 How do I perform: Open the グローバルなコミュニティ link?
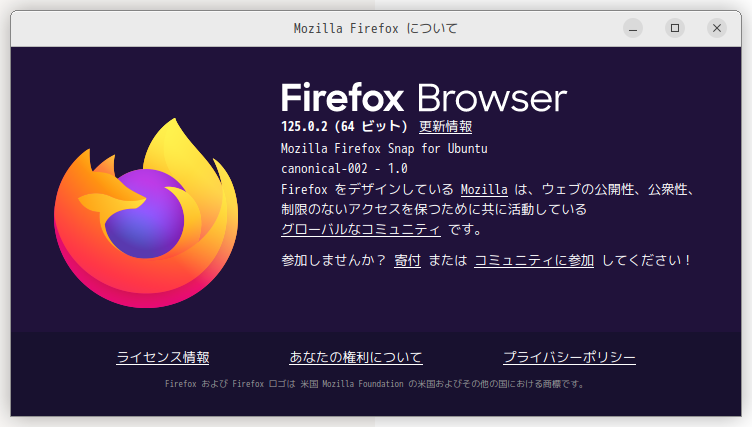[361, 229]
